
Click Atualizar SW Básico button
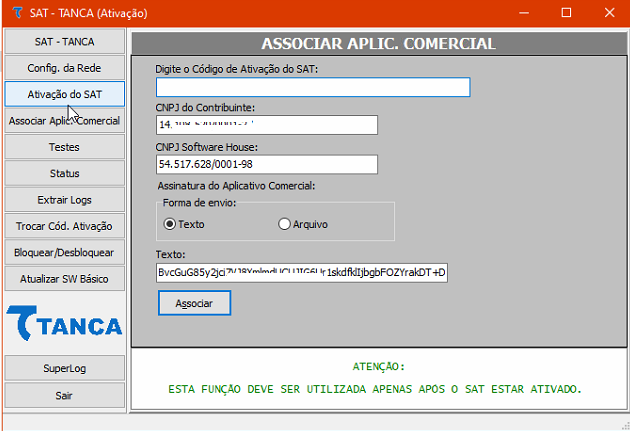point(64,279)
